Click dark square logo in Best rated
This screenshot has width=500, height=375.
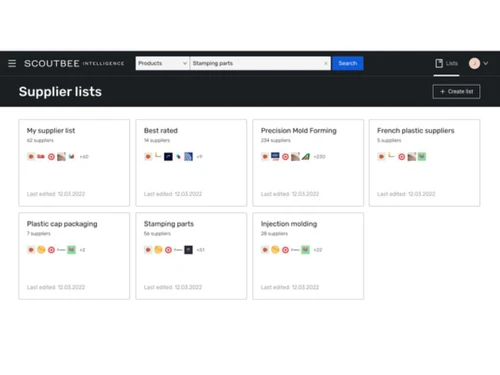click(168, 156)
